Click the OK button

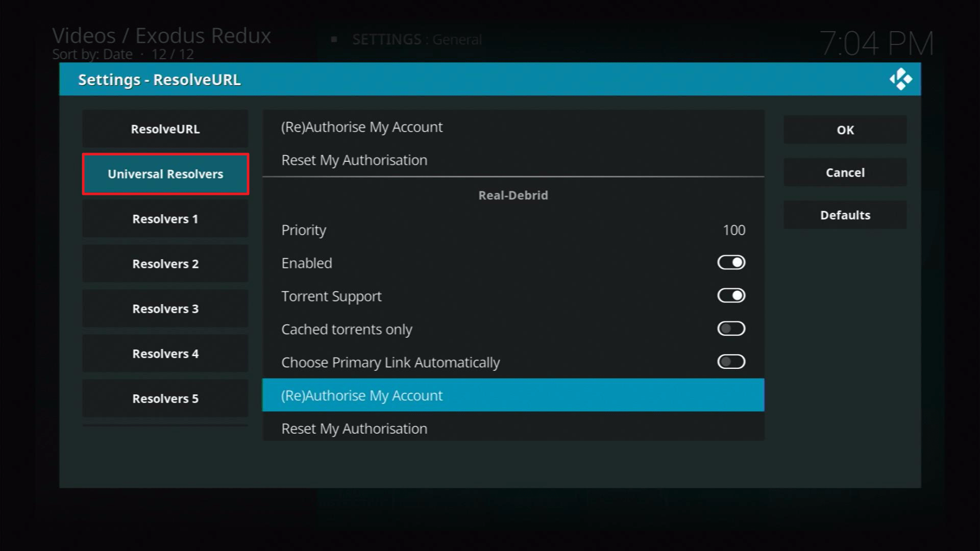[845, 130]
